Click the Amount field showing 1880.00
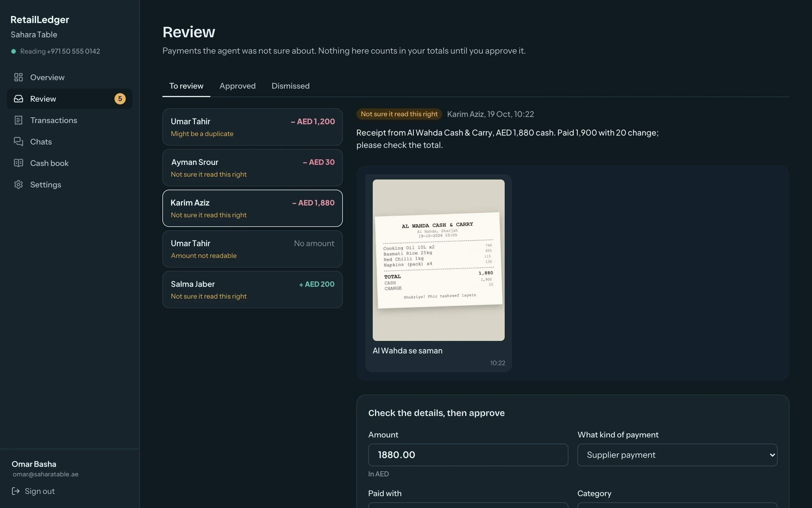The width and height of the screenshot is (812, 508). (x=468, y=455)
